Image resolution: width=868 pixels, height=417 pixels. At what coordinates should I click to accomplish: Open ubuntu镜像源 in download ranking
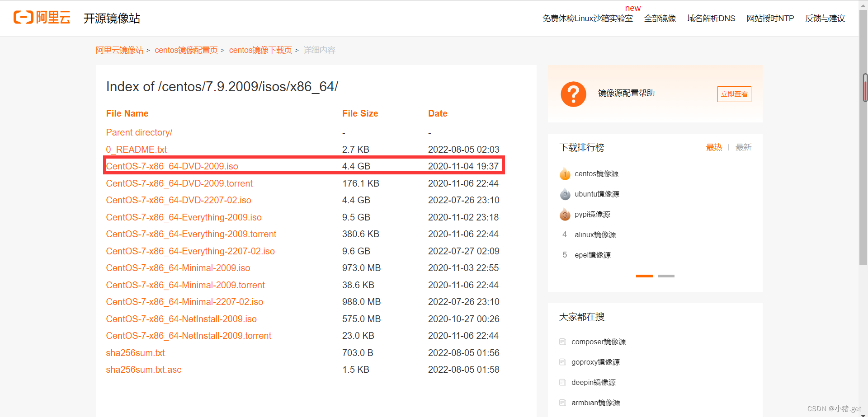(x=597, y=194)
